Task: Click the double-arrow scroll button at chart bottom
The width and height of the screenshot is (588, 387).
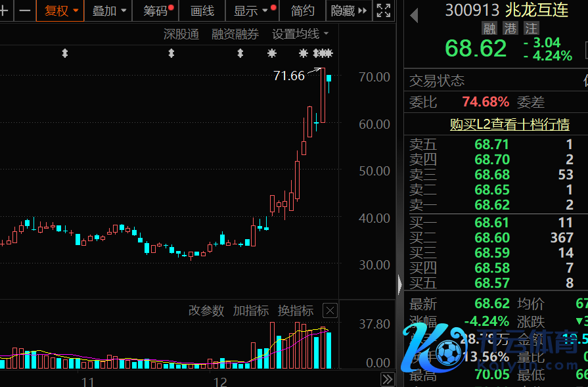Action: pos(388,379)
